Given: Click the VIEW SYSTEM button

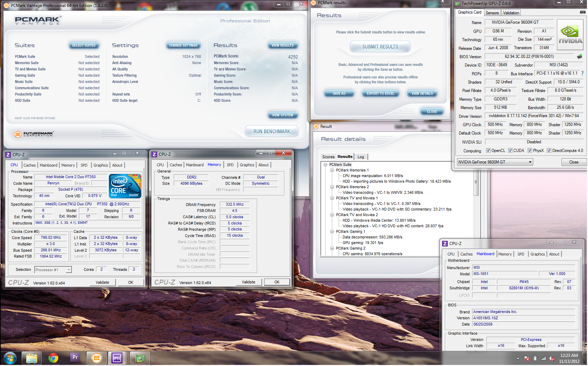Looking at the screenshot, I should [x=283, y=115].
